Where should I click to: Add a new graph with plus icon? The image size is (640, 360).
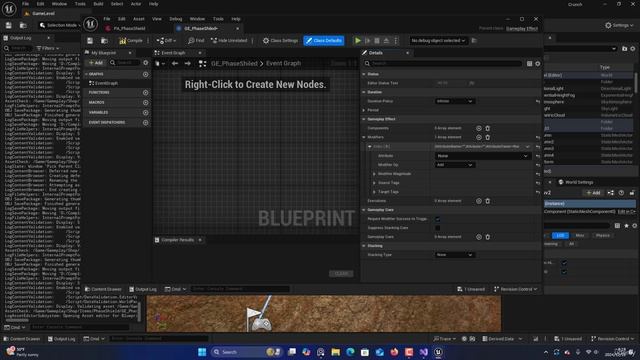coord(146,74)
